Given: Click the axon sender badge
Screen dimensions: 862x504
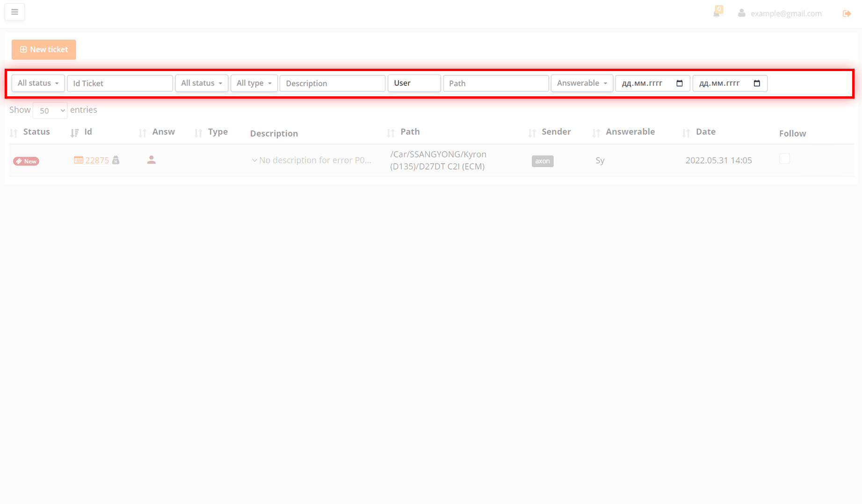Looking at the screenshot, I should point(542,161).
